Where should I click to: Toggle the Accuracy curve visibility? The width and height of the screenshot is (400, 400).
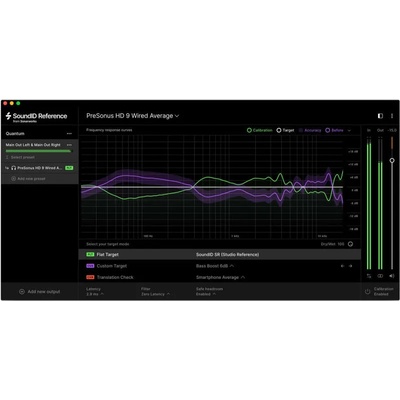pyautogui.click(x=310, y=130)
